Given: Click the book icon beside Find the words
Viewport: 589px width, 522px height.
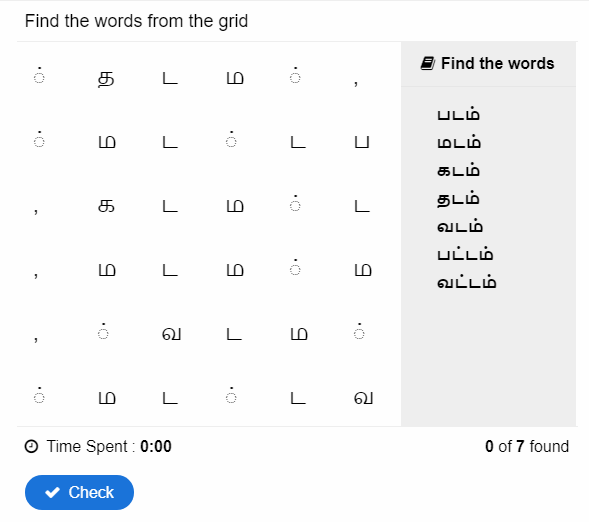Looking at the screenshot, I should tap(427, 63).
